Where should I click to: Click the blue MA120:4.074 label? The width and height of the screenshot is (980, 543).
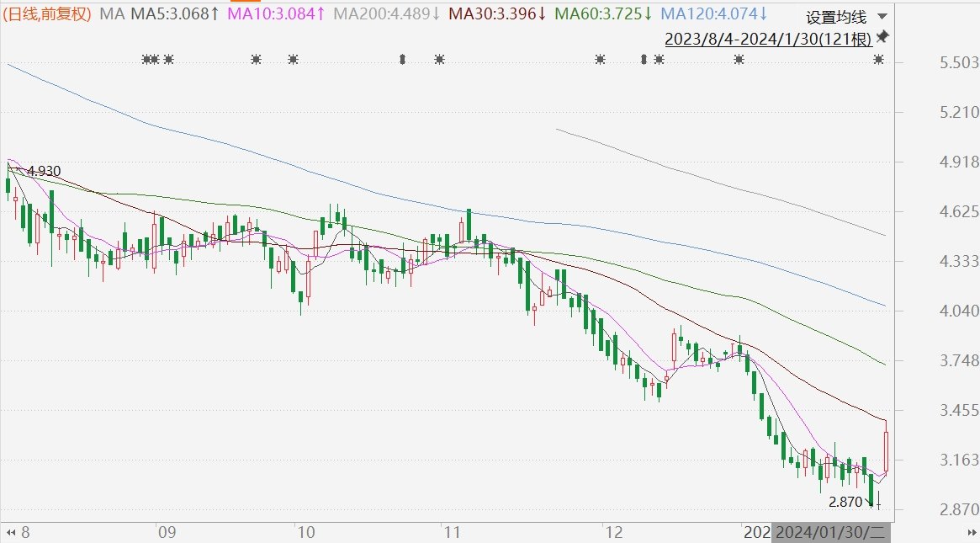(x=714, y=13)
